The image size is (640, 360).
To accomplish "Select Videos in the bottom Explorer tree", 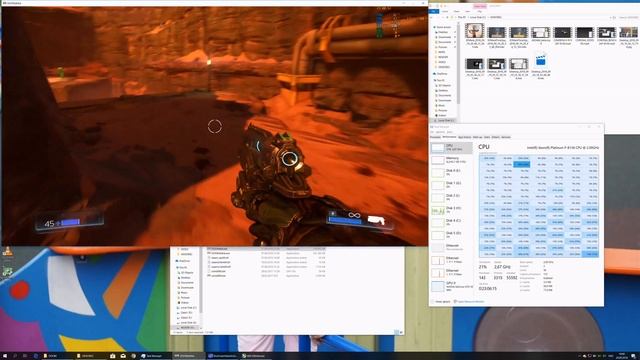I will (x=184, y=302).
